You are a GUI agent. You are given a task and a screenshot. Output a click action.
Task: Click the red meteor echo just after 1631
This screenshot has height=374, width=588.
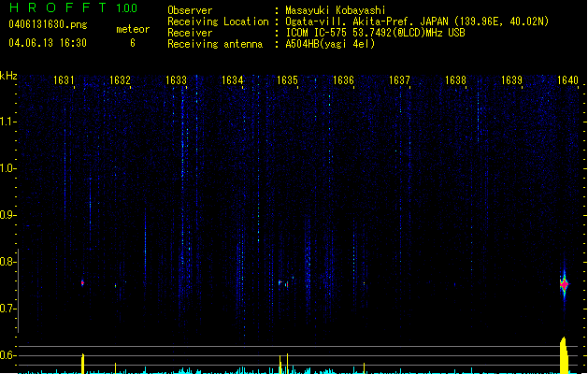click(82, 283)
